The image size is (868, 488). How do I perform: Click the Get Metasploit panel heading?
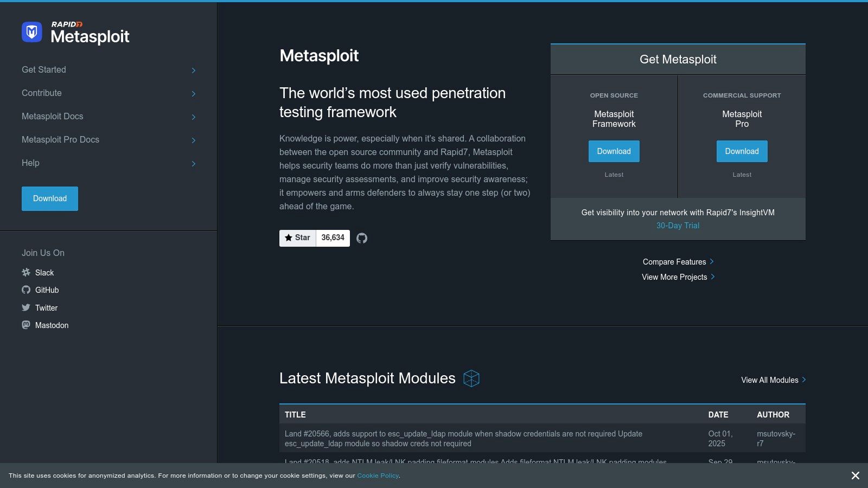coord(678,60)
